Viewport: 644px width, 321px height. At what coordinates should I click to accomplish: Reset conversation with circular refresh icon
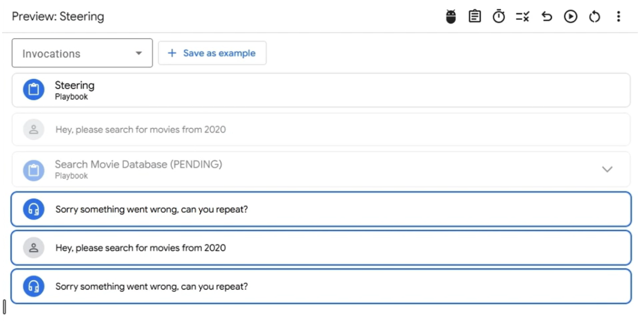[594, 17]
